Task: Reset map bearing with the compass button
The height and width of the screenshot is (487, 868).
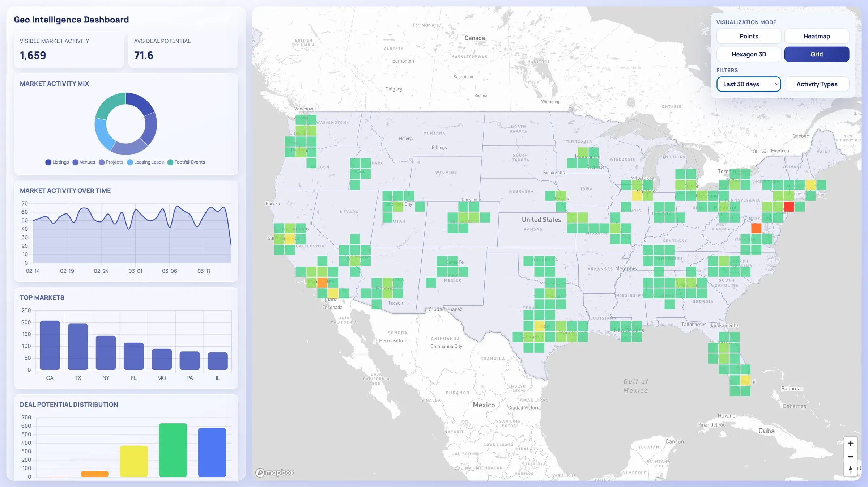Action: click(850, 470)
